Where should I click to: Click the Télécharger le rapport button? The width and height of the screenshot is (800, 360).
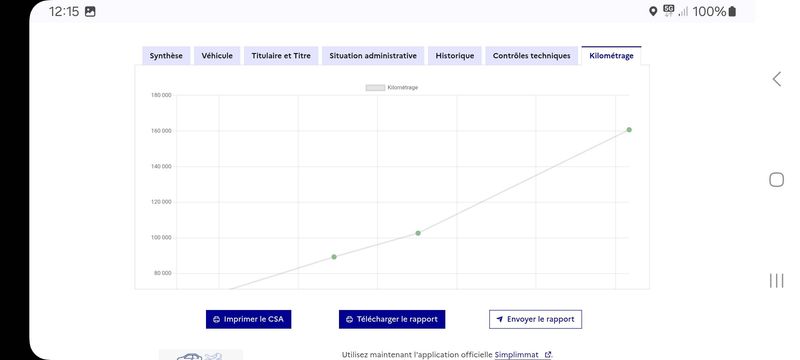click(392, 319)
